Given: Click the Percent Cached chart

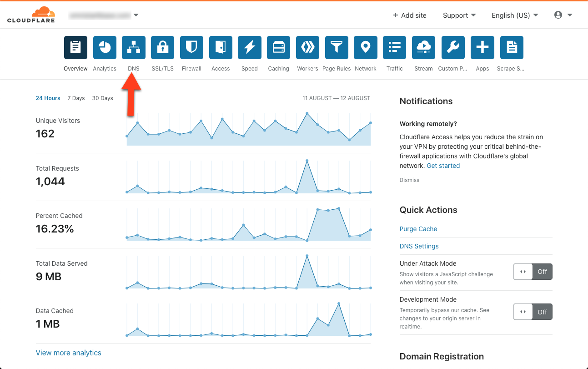Looking at the screenshot, I should click(x=249, y=224).
